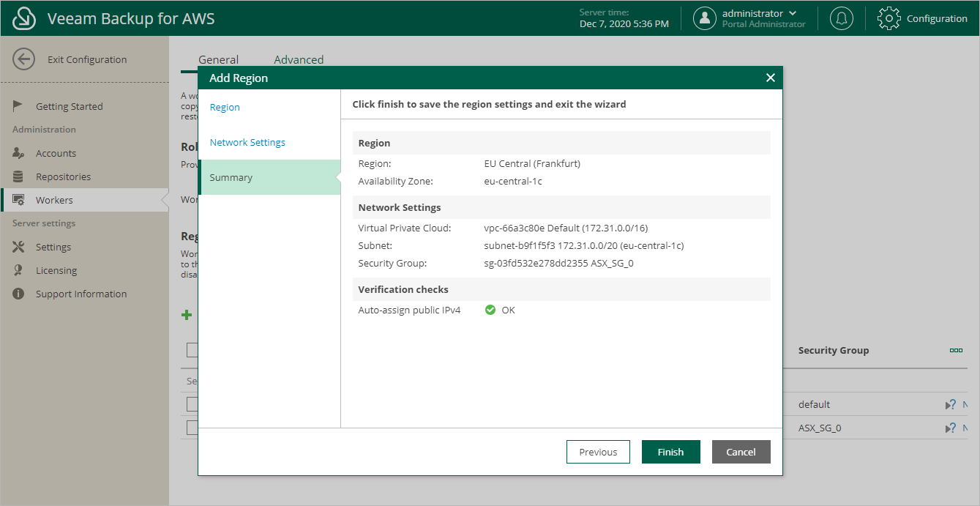Click the Licensing ribbon icon

[x=18, y=270]
